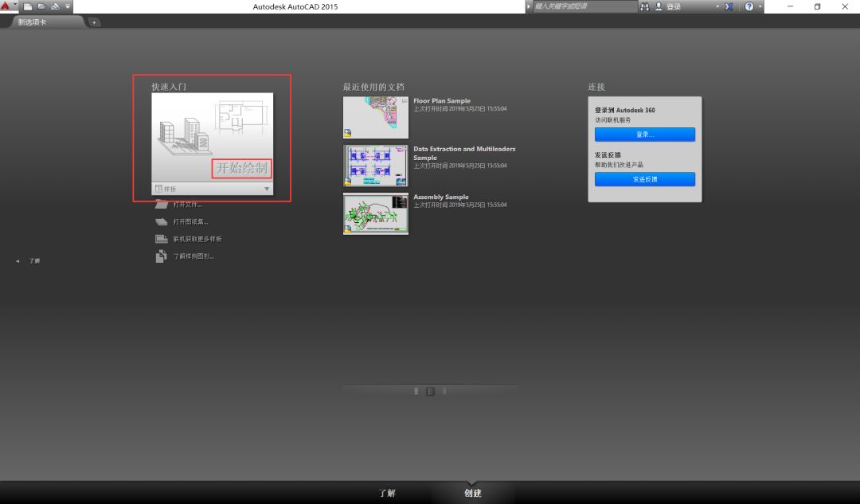Image resolution: width=860 pixels, height=504 pixels.
Task: Open Data Extraction and Multileaders Sample thumbnail
Action: (x=376, y=166)
